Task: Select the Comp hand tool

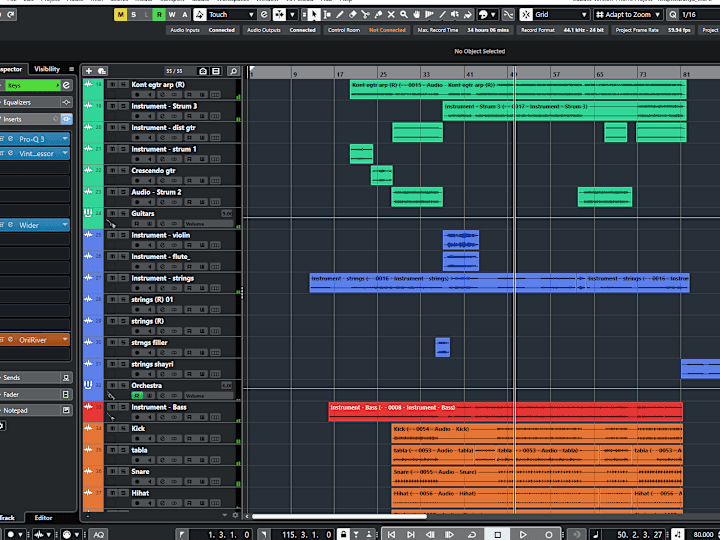Action: (x=417, y=15)
